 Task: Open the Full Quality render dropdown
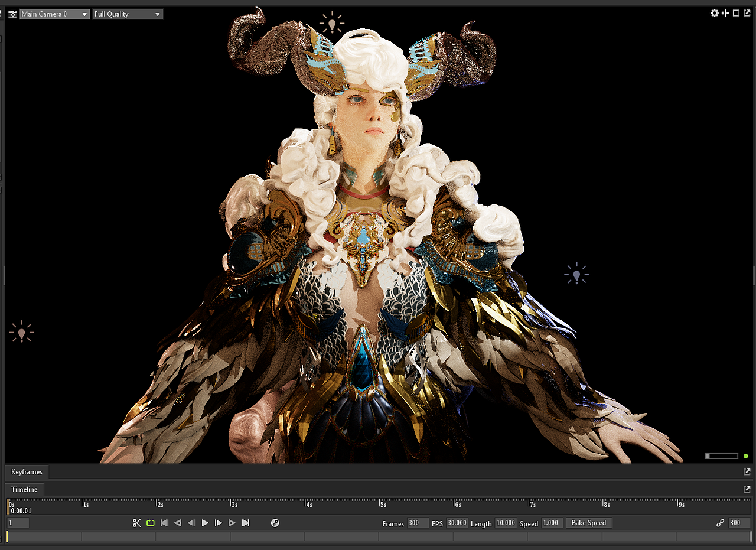coord(128,14)
